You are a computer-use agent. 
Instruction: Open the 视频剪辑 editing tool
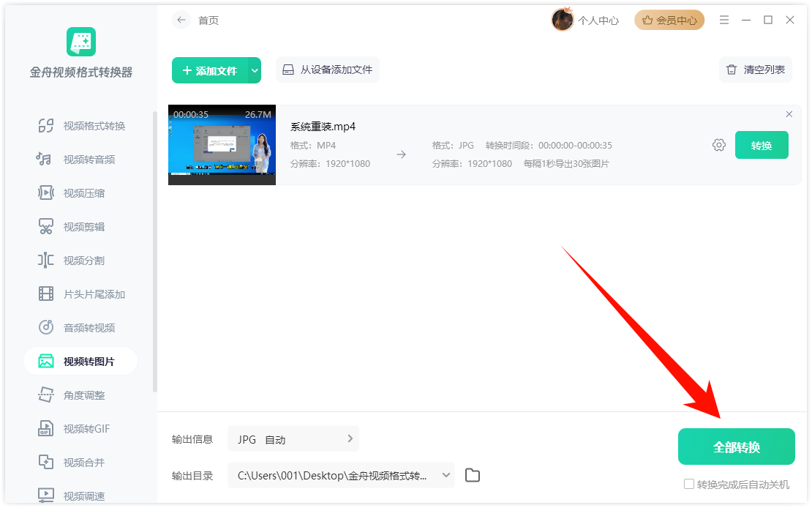tap(80, 226)
